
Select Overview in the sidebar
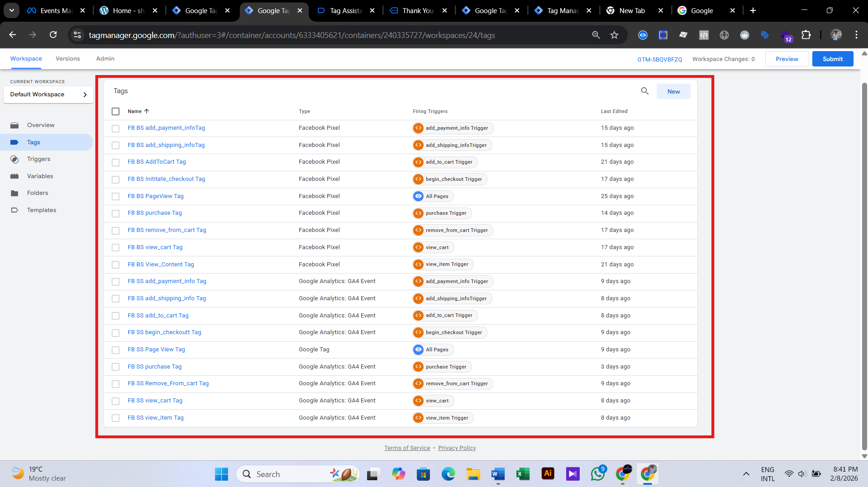click(x=41, y=125)
